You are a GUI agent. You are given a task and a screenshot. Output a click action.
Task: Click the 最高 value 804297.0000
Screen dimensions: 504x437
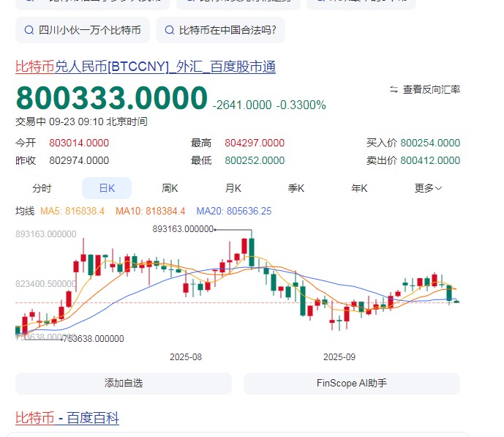(255, 143)
